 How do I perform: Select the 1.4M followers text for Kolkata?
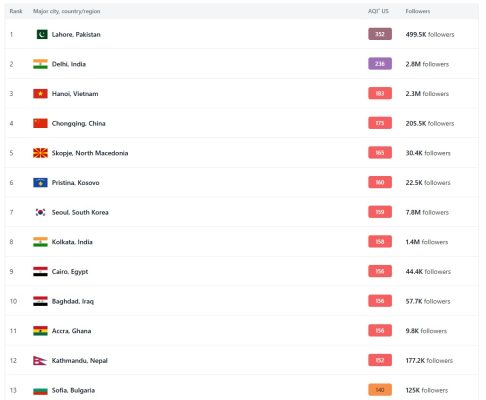pos(427,242)
